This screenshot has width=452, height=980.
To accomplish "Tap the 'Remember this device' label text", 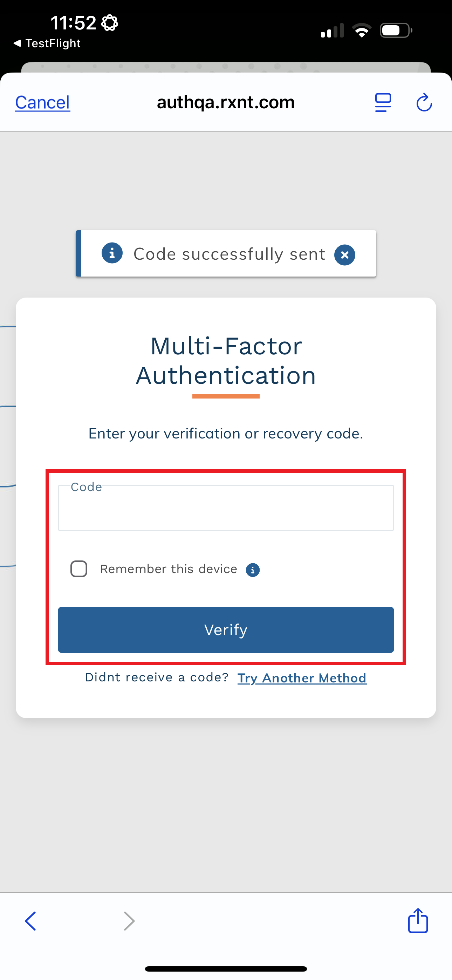I will coord(169,569).
